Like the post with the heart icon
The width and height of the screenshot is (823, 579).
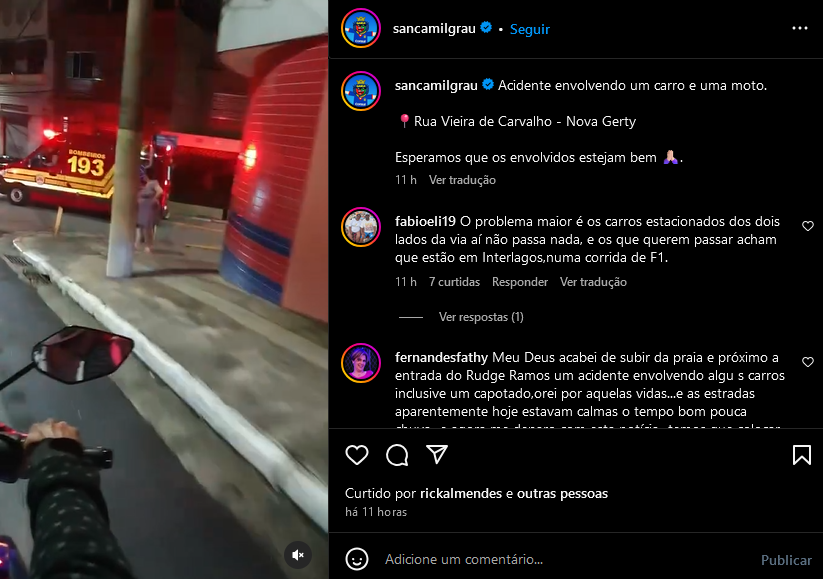pos(357,455)
